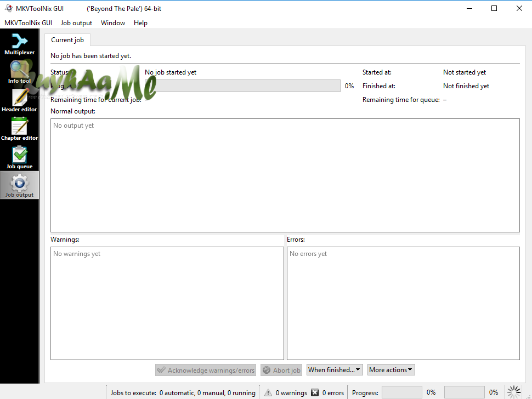Click the second status bar progress bar
The image size is (532, 399).
(464, 392)
